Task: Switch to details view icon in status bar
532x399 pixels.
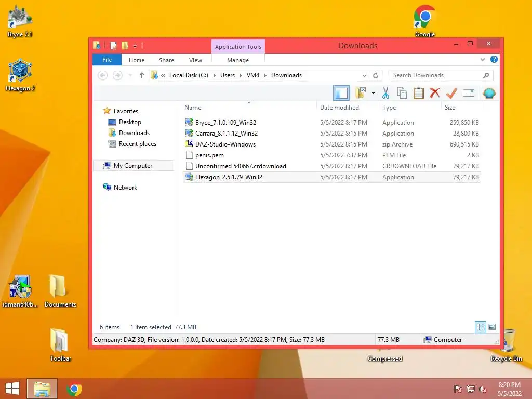Action: pyautogui.click(x=481, y=327)
